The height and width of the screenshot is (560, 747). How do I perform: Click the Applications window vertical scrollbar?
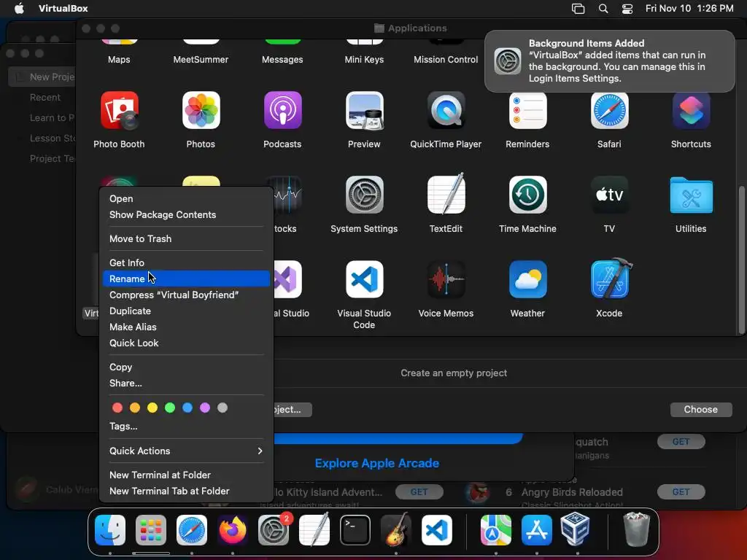[x=741, y=260]
